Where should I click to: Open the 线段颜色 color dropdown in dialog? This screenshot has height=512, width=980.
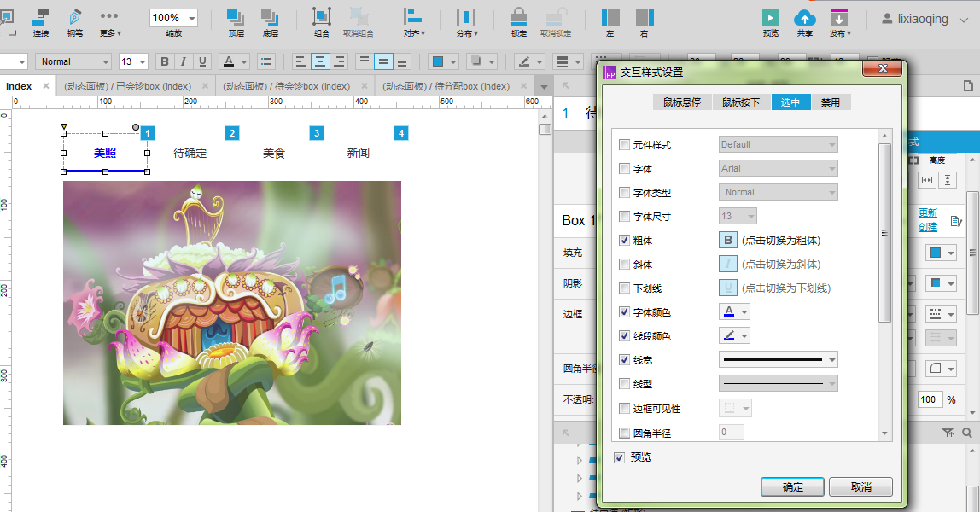click(x=744, y=336)
